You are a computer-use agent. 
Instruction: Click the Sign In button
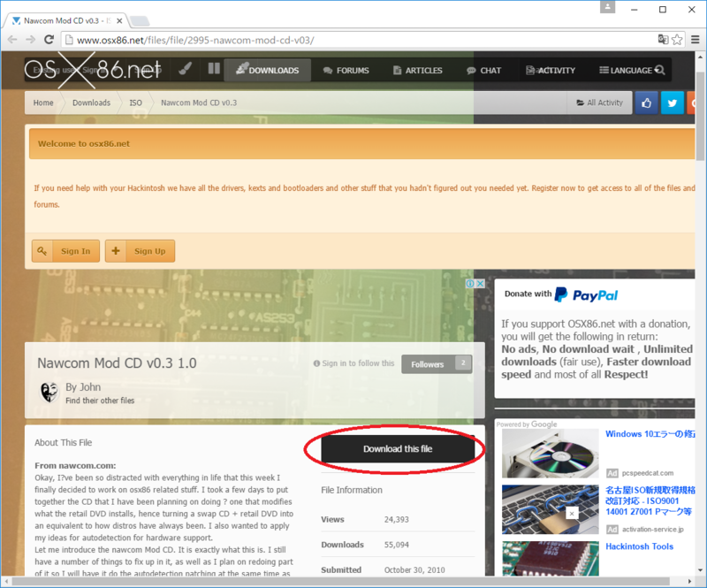click(65, 251)
